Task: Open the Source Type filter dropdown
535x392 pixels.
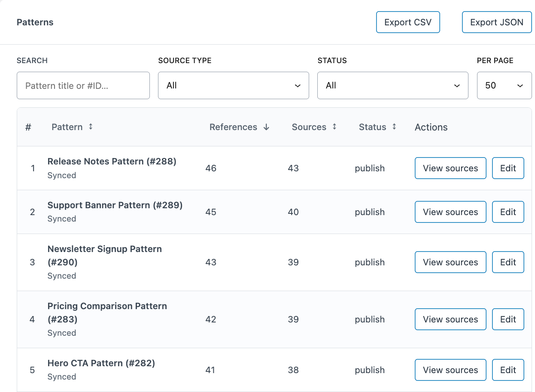Action: 233,85
